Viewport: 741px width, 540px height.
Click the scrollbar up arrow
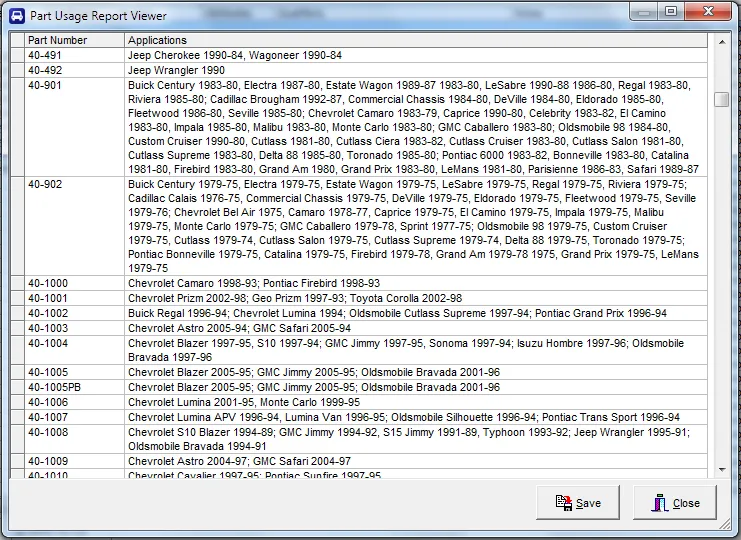click(x=722, y=42)
